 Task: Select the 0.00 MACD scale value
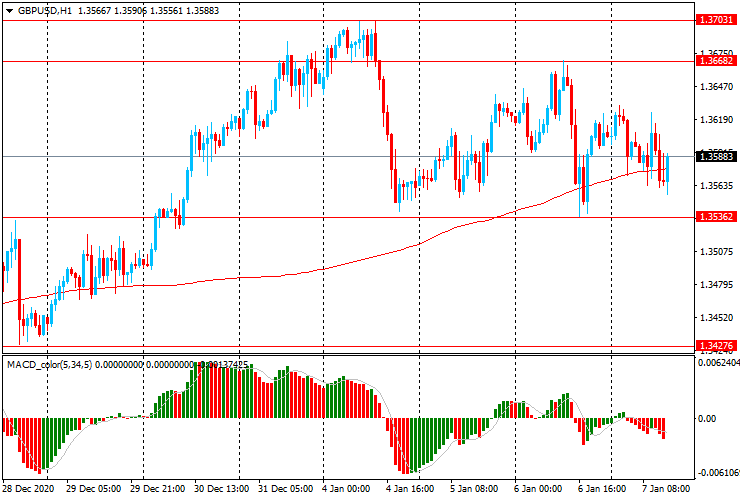[706, 419]
